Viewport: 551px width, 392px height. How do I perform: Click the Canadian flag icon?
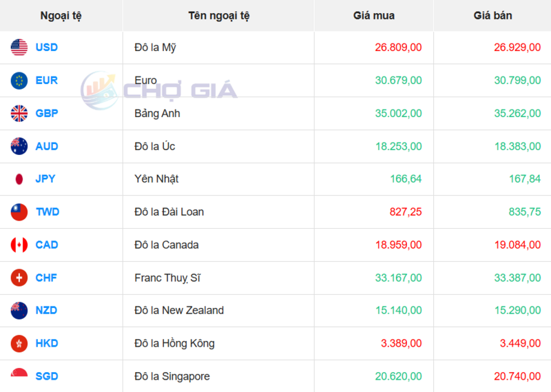[x=19, y=245]
